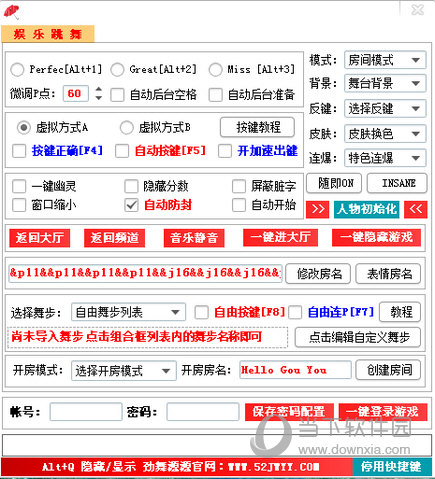Check the 一键幽灵 option
Screen dimensions: 435x479
coord(19,186)
